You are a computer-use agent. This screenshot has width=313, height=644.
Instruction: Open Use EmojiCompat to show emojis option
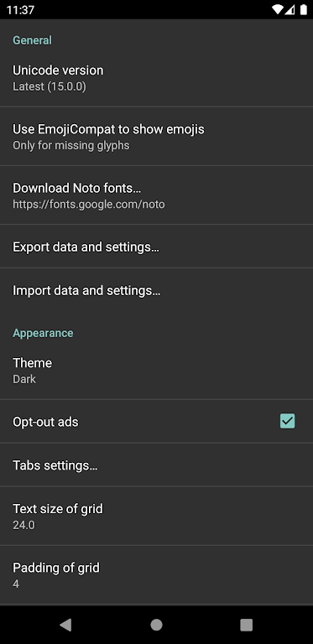156,137
